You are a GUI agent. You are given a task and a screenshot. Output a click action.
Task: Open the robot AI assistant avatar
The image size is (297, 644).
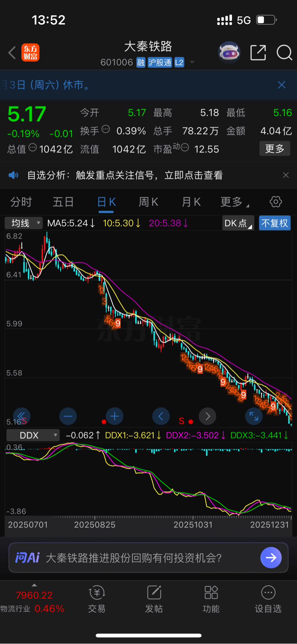pos(229,52)
